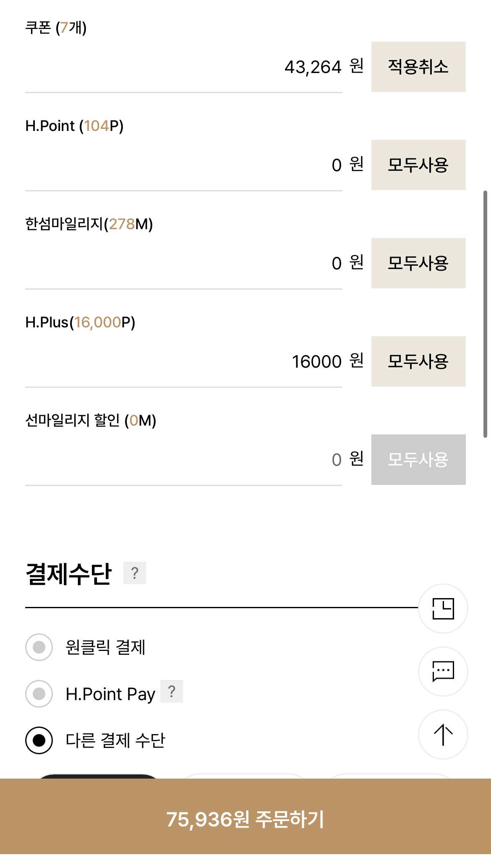The width and height of the screenshot is (491, 868).
Task: Tap the scroll-to-top arrow icon
Action: click(443, 735)
